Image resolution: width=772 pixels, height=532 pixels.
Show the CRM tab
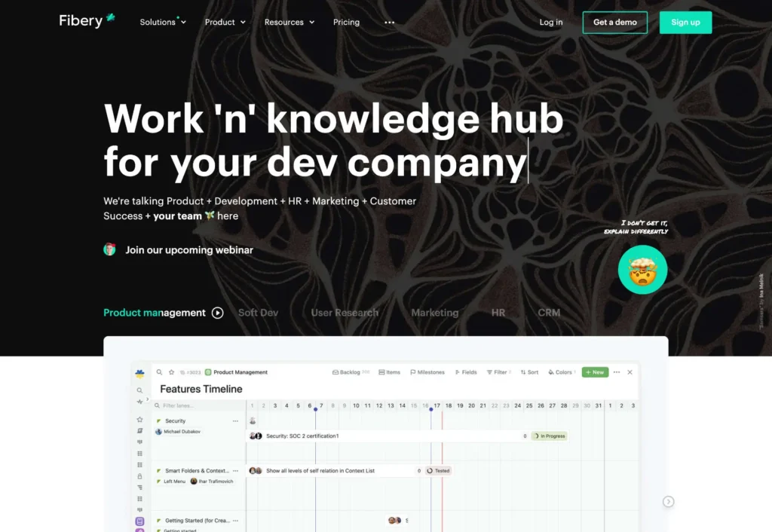[549, 313]
